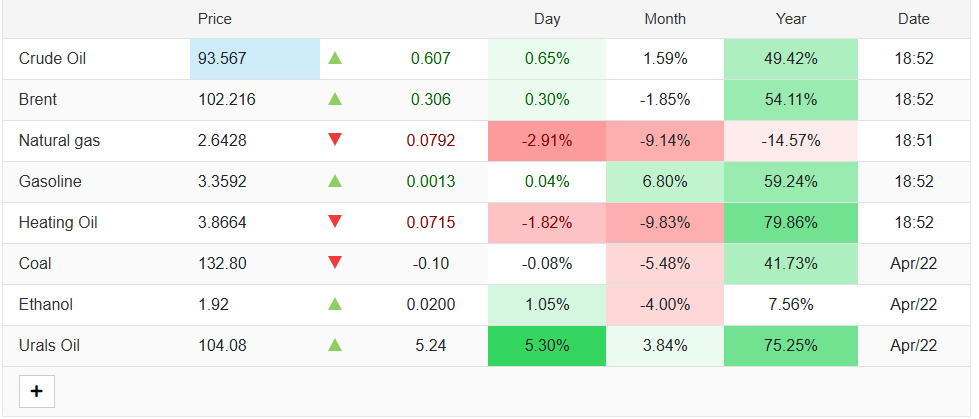The width and height of the screenshot is (979, 419).
Task: Open the Natural gas commodity link
Action: click(x=59, y=141)
